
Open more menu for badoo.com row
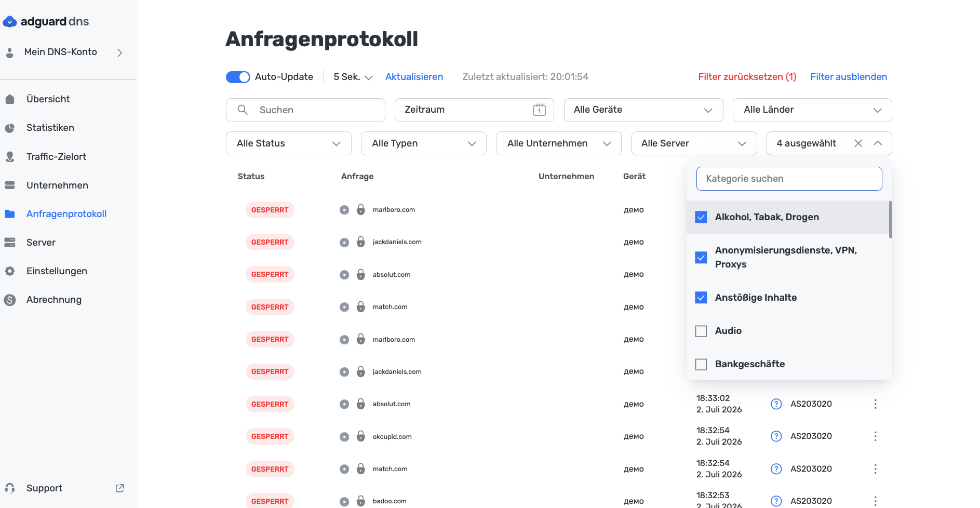pos(875,501)
